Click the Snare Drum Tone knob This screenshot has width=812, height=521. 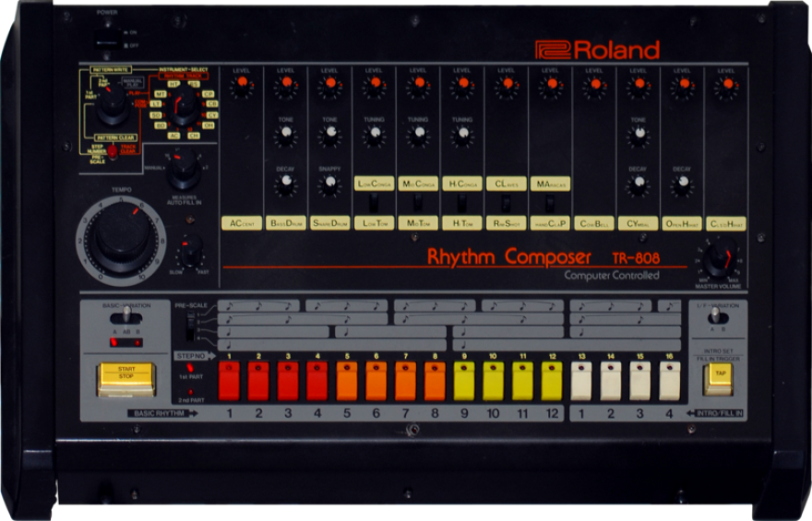(x=330, y=136)
